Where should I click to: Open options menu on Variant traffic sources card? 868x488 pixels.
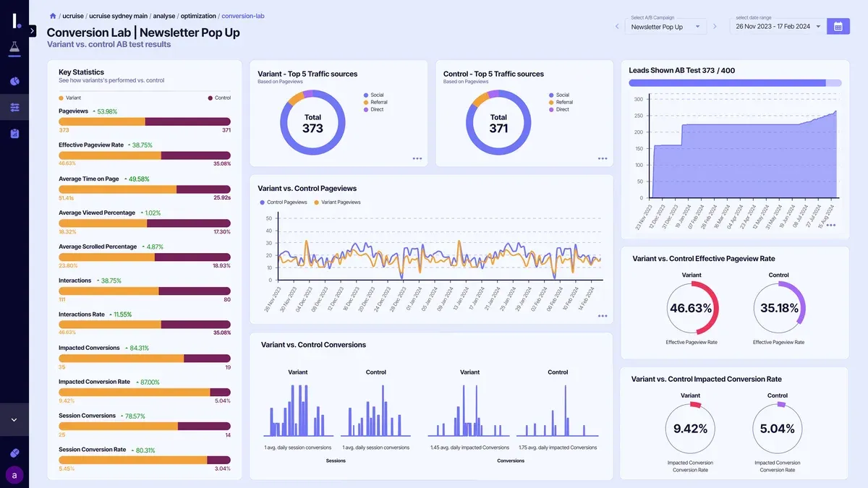pyautogui.click(x=417, y=158)
